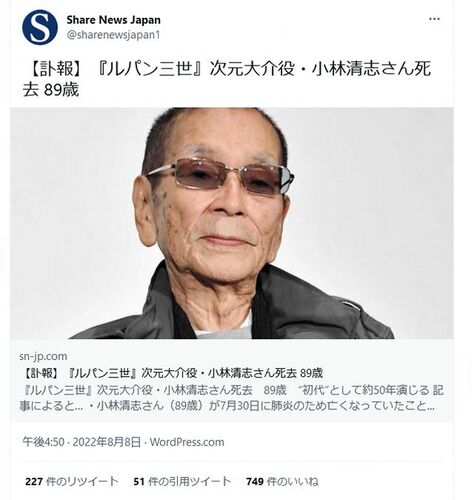This screenshot has width=472, height=500.
Task: Click the sunglasses in the preview photo
Action: coord(221,176)
